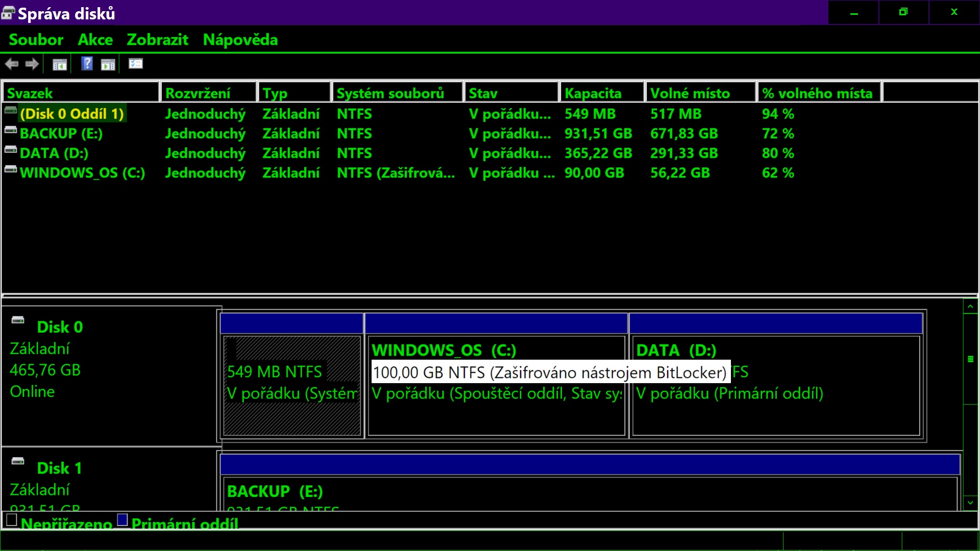The width and height of the screenshot is (980, 551).
Task: Click the Nepřiřazeno legend swatch
Action: click(x=12, y=520)
